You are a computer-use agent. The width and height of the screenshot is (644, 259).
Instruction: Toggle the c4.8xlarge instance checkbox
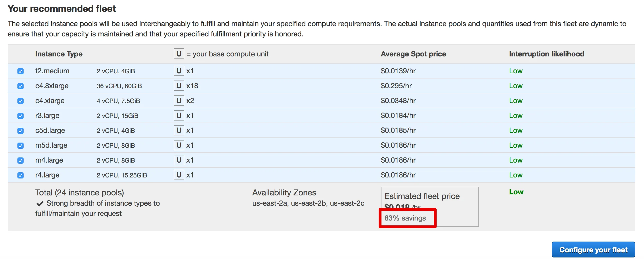coord(21,86)
